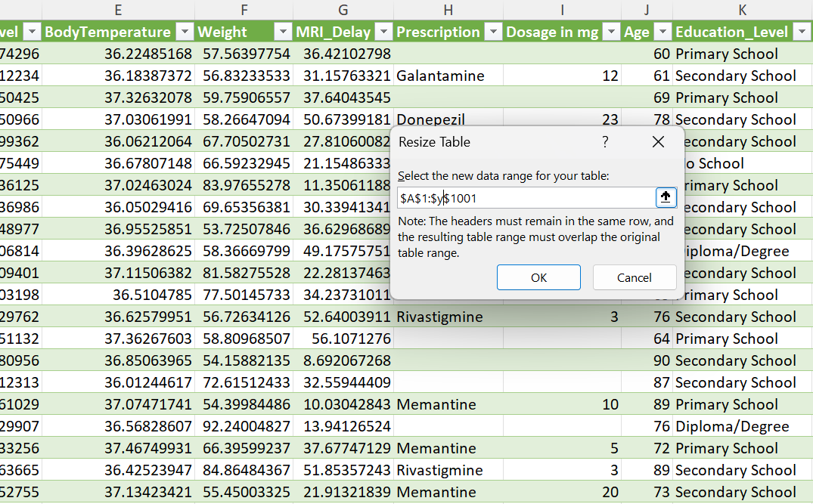
Task: Cancel the Resize Table dialog
Action: click(x=635, y=277)
